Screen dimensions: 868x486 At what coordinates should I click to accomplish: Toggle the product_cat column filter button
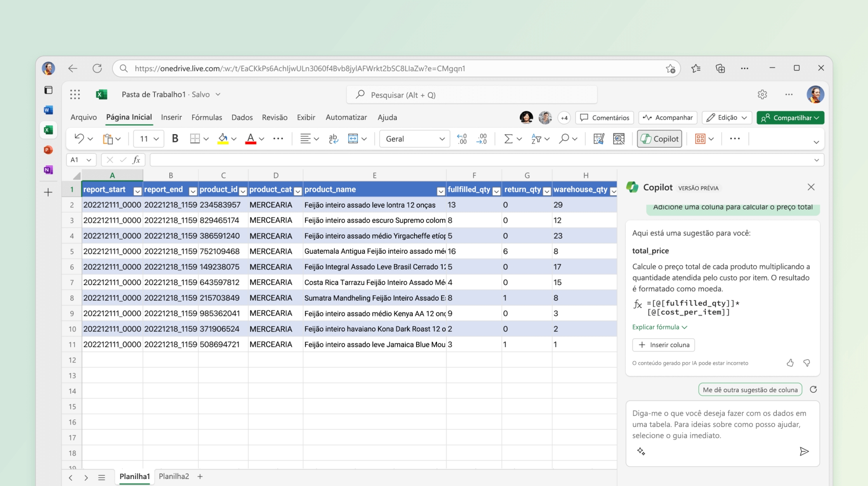(298, 191)
